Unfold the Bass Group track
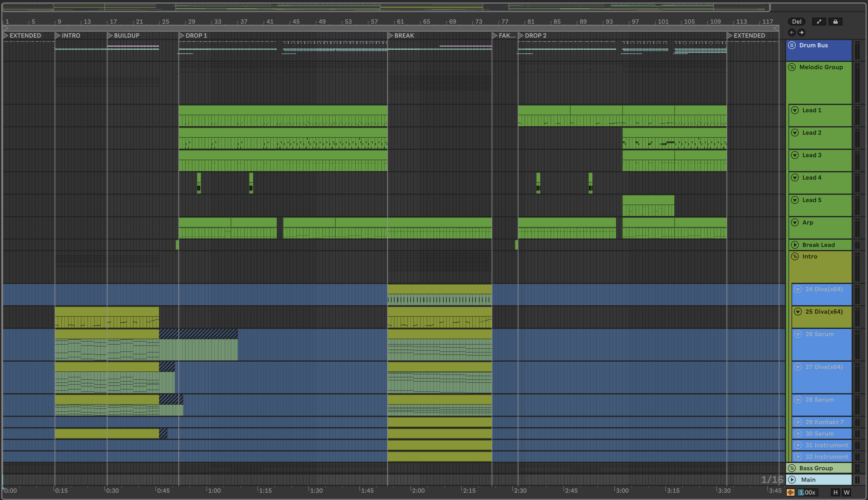The width and height of the screenshot is (868, 500). coord(792,468)
